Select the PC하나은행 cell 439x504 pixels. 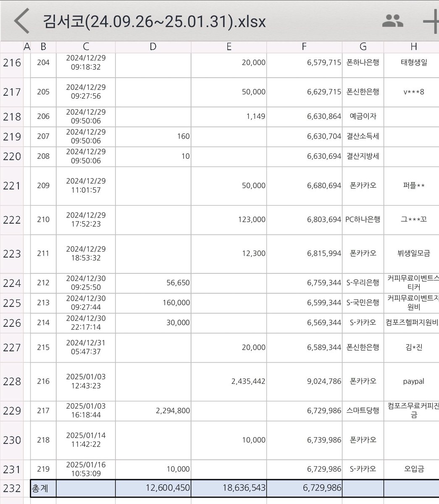point(363,220)
